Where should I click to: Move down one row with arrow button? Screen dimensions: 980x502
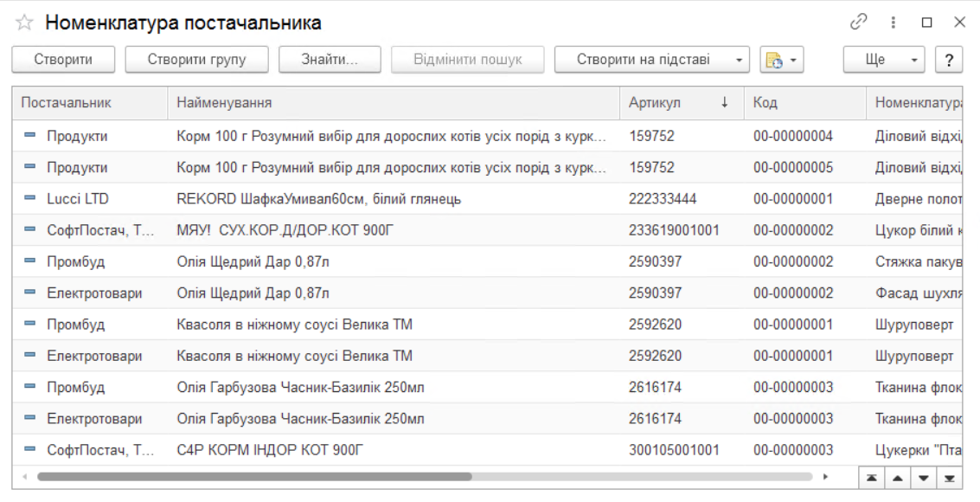tap(924, 478)
